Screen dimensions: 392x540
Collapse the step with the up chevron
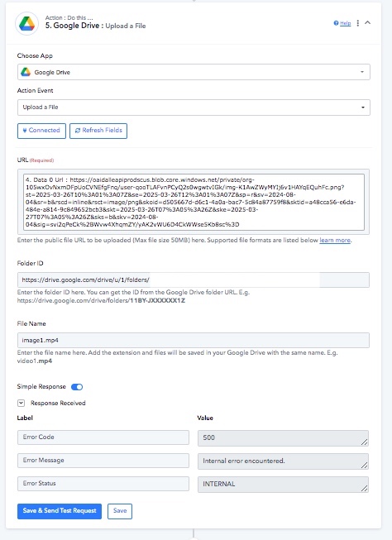tap(367, 22)
